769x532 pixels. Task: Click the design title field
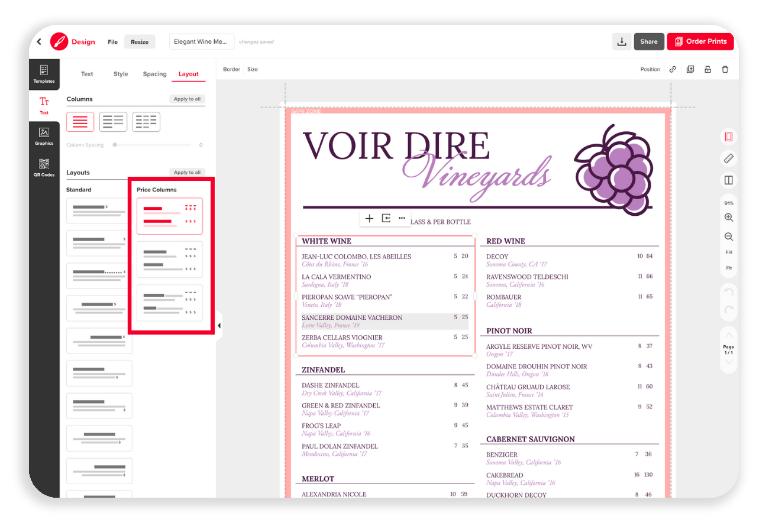tap(202, 41)
